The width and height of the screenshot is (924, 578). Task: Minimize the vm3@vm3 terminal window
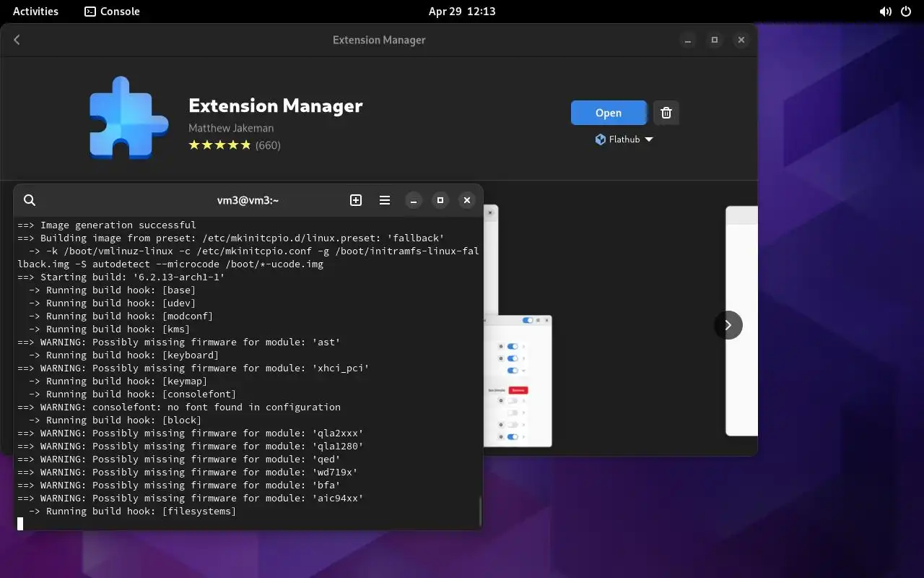pyautogui.click(x=414, y=200)
